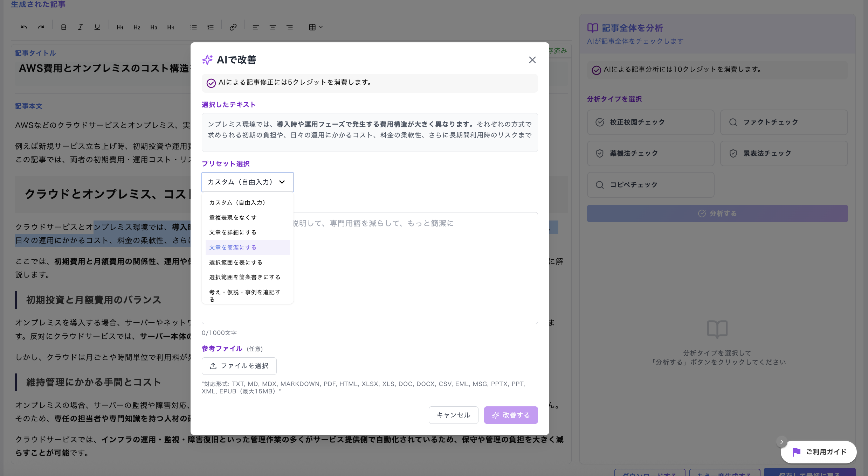
Task: Select 校正校閲チェック analysis type
Action: coord(650,122)
